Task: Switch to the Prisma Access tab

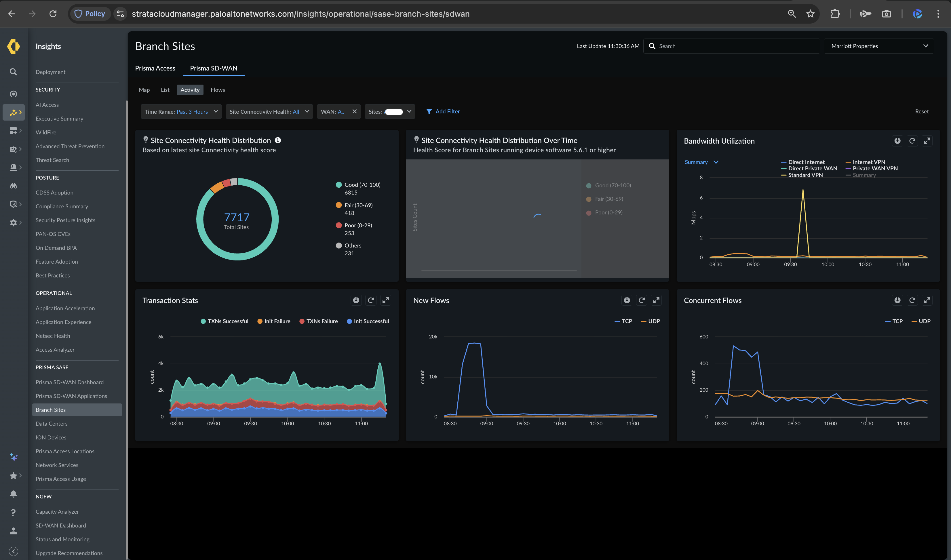Action: pos(155,68)
